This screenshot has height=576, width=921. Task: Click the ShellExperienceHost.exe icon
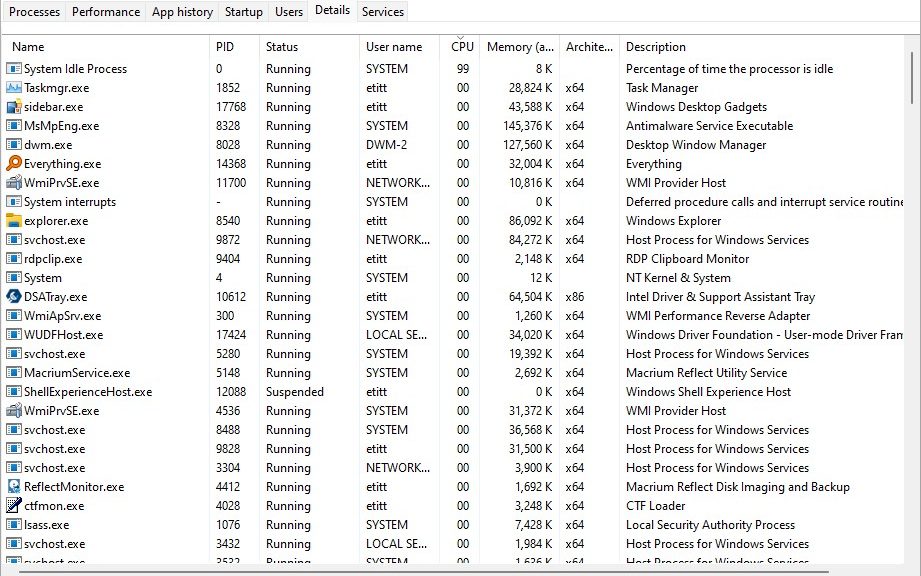tap(14, 392)
